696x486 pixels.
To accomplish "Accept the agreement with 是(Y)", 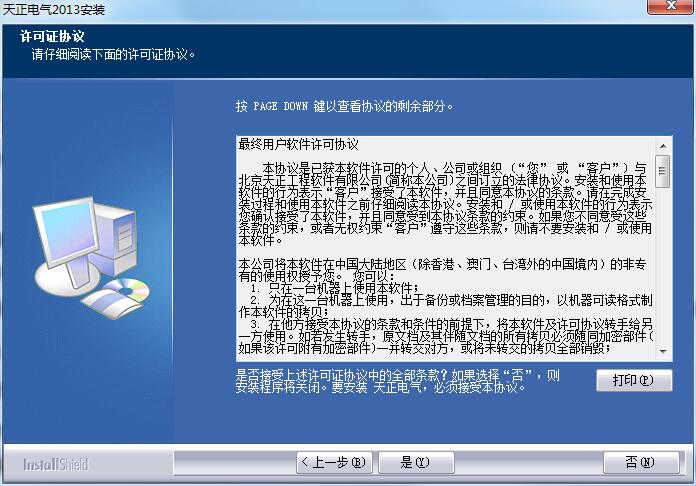I will tap(416, 462).
